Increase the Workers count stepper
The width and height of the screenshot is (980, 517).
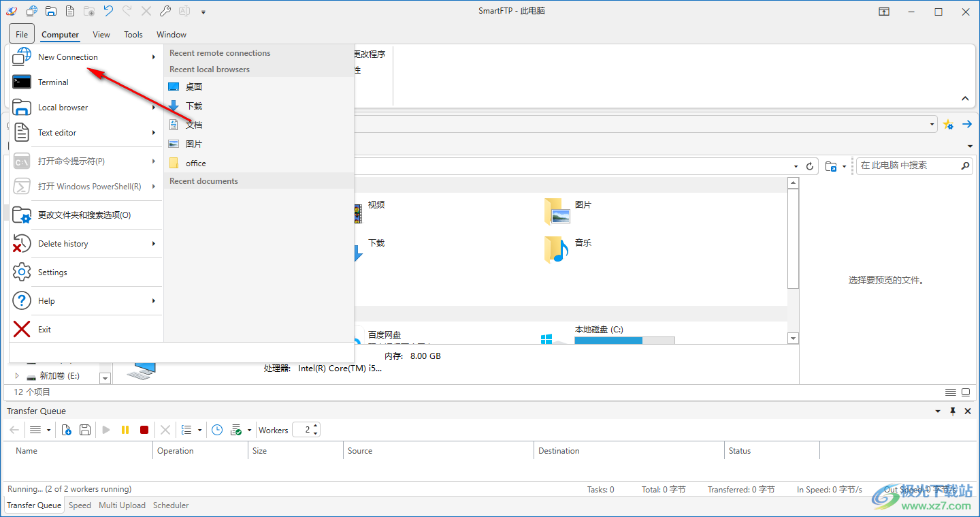click(x=316, y=427)
